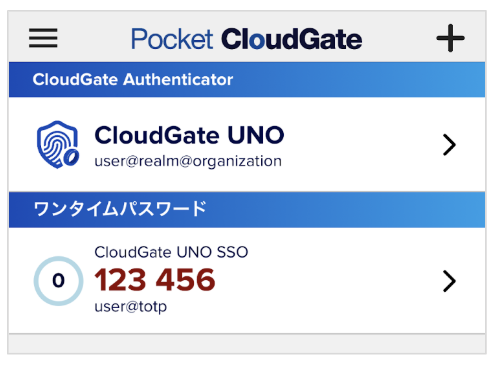The height and width of the screenshot is (368, 496).
Task: Expand CloudGate UNO SSO chevron
Action: [x=449, y=281]
